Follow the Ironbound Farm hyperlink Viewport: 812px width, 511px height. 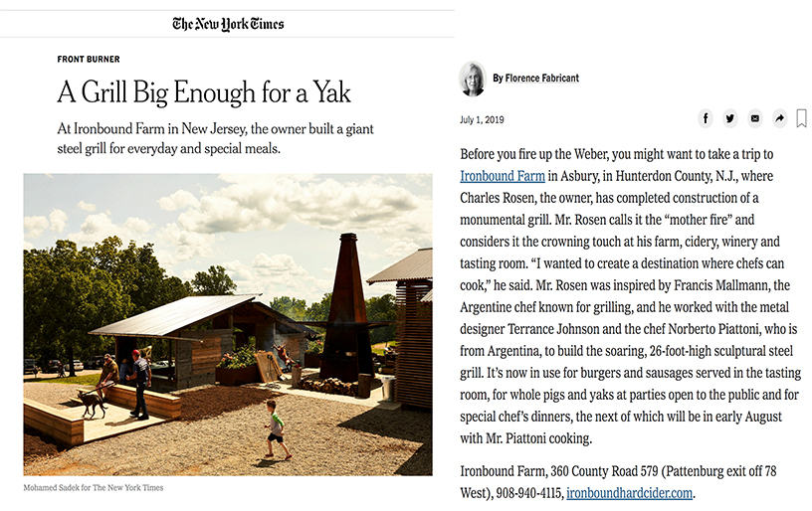[503, 176]
